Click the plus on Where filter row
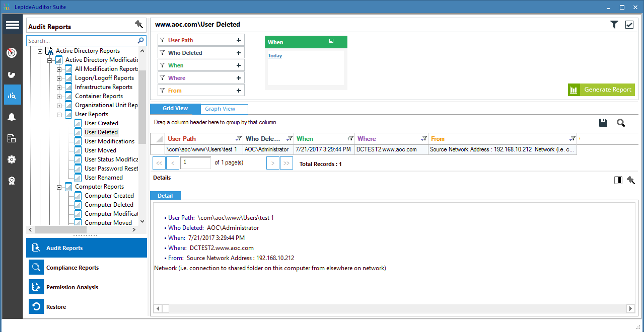The height and width of the screenshot is (332, 644). click(238, 78)
